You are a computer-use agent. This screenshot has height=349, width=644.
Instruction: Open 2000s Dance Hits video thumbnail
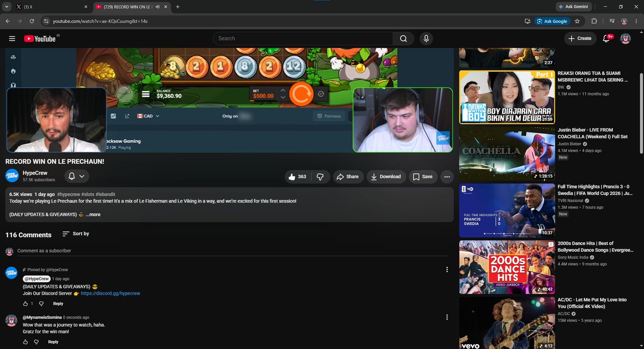click(507, 267)
